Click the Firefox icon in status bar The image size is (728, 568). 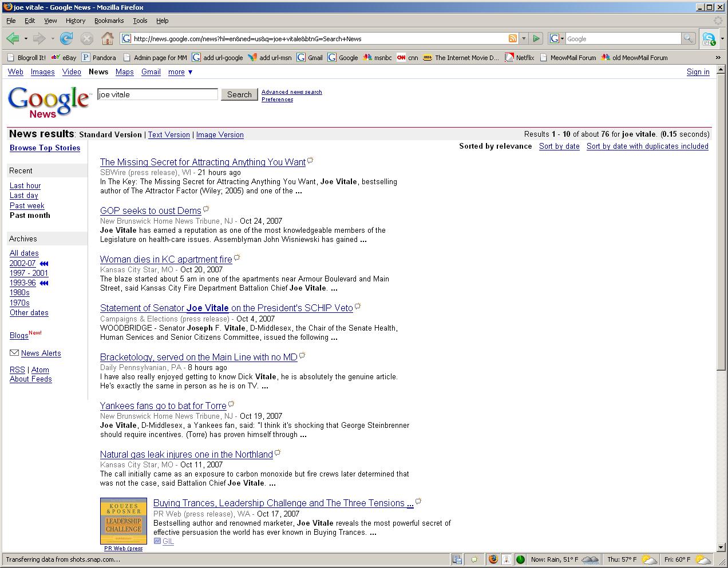point(492,559)
